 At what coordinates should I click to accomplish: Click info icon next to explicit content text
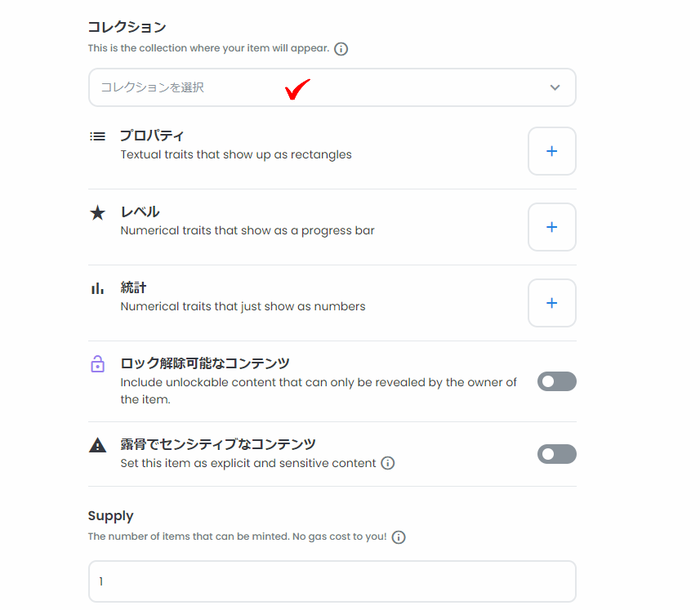(388, 463)
